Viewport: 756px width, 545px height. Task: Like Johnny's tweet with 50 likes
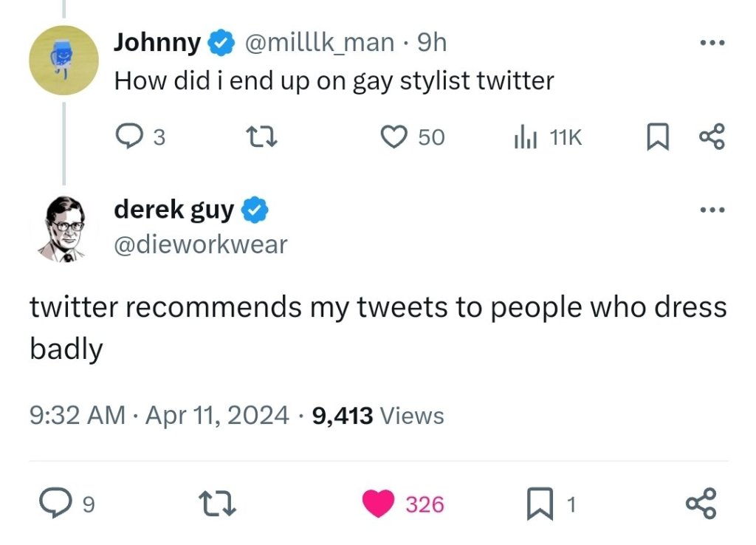(394, 137)
